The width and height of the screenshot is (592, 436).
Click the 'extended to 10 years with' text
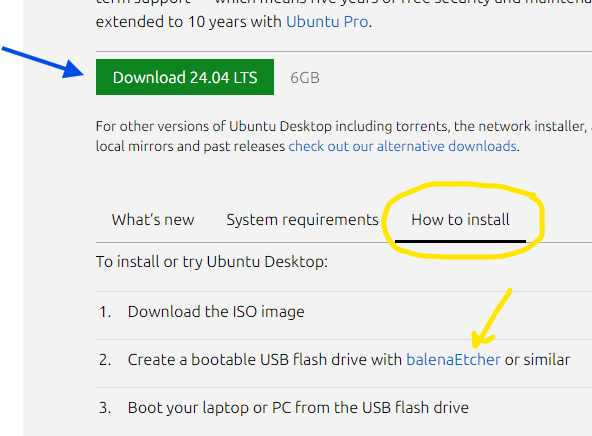188,22
